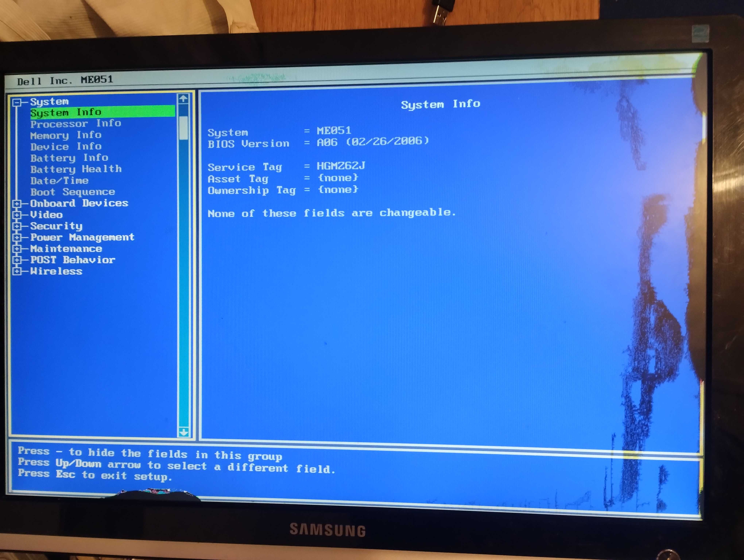Click the tree scrollbar thumb

click(183, 128)
